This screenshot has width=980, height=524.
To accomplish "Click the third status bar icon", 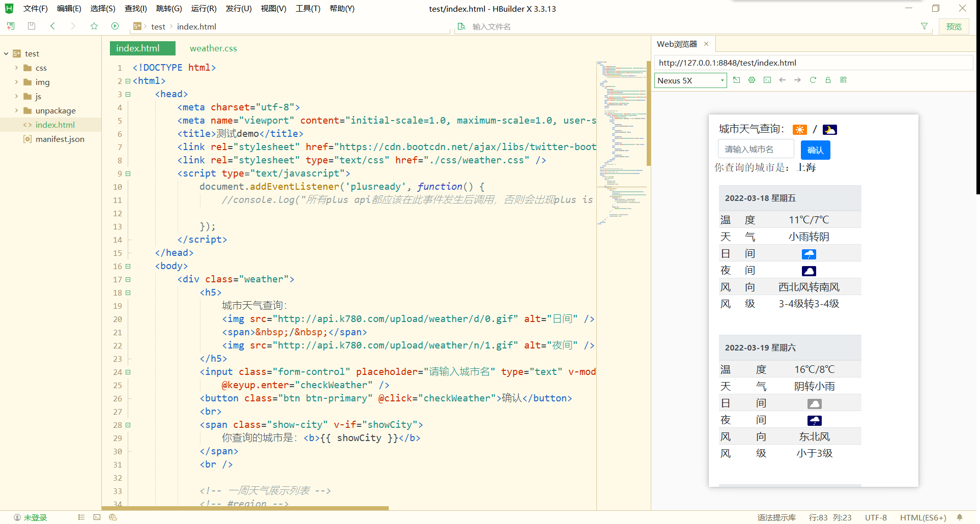I will 113,517.
